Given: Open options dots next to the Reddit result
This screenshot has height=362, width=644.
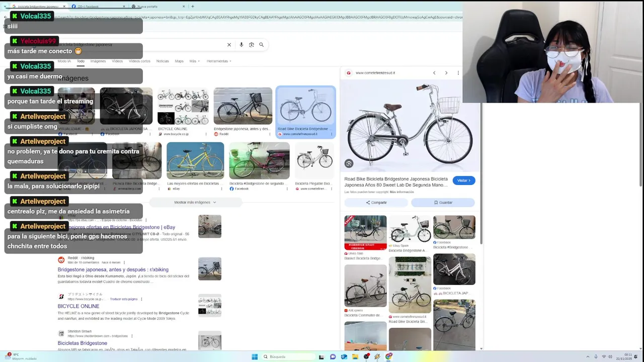Looking at the screenshot, I should 123,263.
